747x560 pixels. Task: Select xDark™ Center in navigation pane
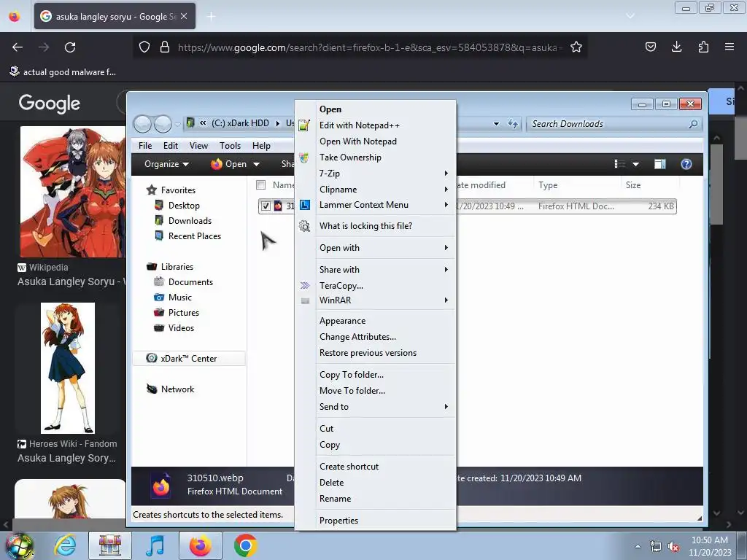pyautogui.click(x=189, y=359)
